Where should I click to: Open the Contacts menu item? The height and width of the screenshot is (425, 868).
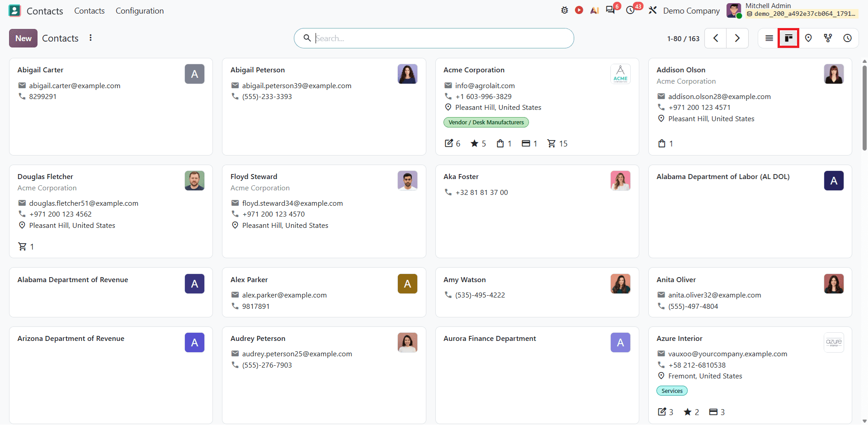click(90, 10)
